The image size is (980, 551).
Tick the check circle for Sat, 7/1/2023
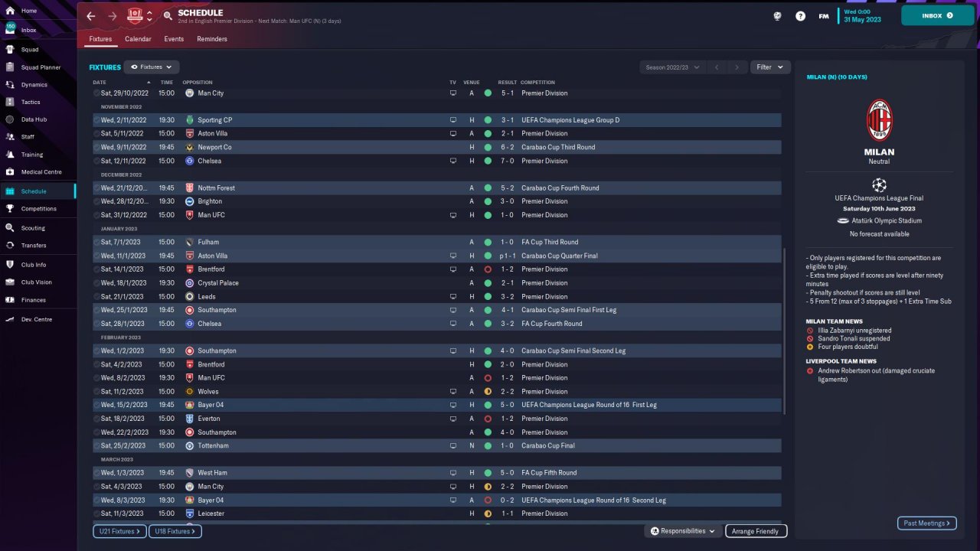pyautogui.click(x=97, y=242)
